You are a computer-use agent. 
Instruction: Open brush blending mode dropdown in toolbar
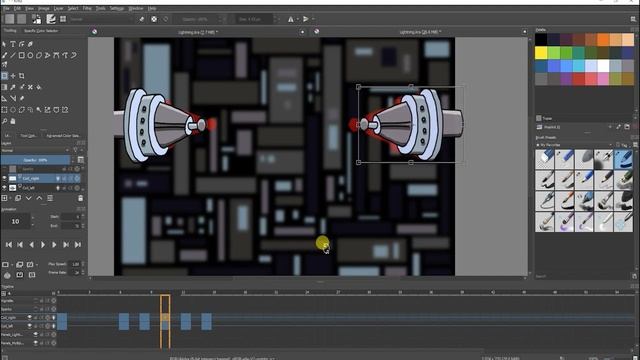[x=101, y=19]
